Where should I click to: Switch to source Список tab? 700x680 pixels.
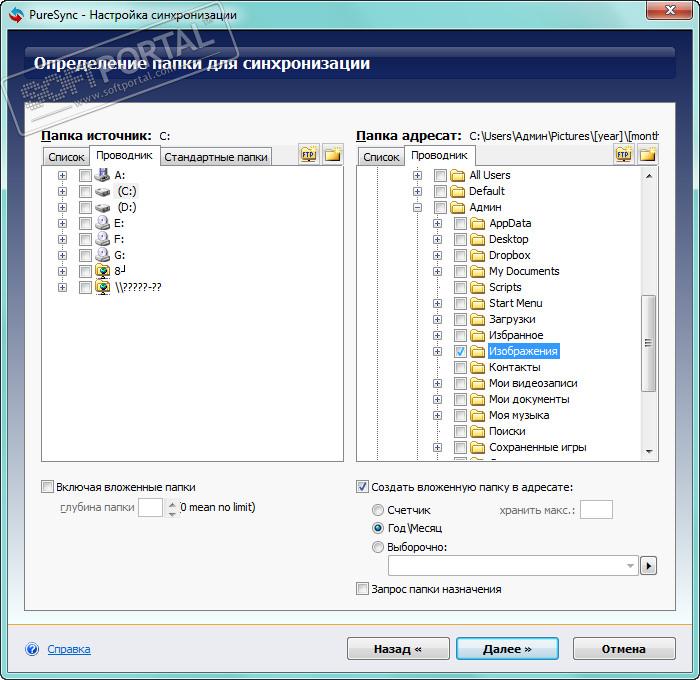66,157
